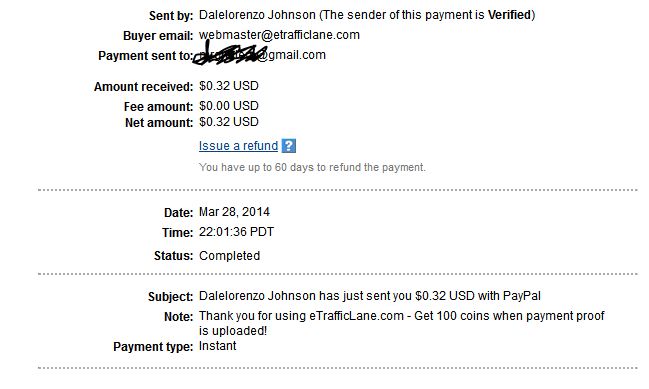The height and width of the screenshot is (389, 649).
Task: Click the Sent by label
Action: [171, 16]
